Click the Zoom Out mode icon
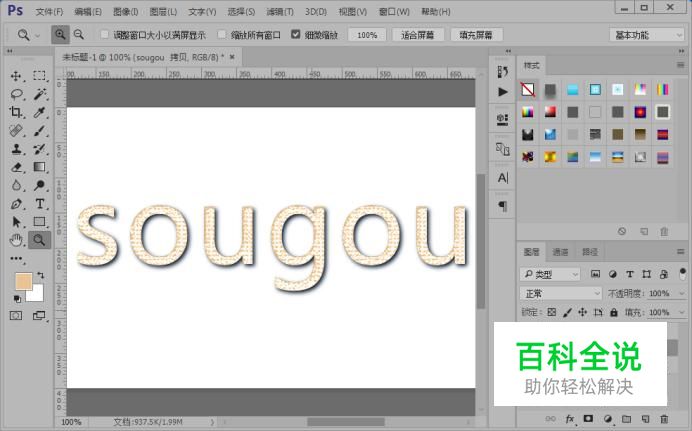This screenshot has height=431, width=692. pyautogui.click(x=79, y=34)
